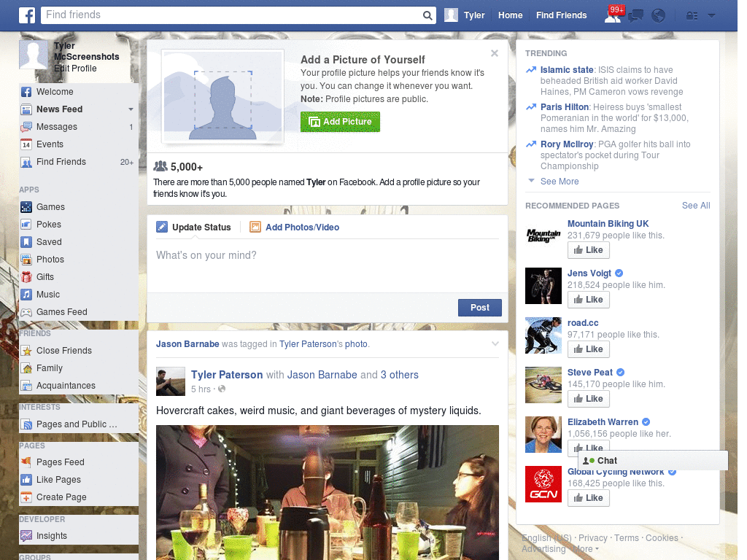Open the Create Page plus icon
Image resolution: width=747 pixels, height=560 pixels.
[x=26, y=497]
